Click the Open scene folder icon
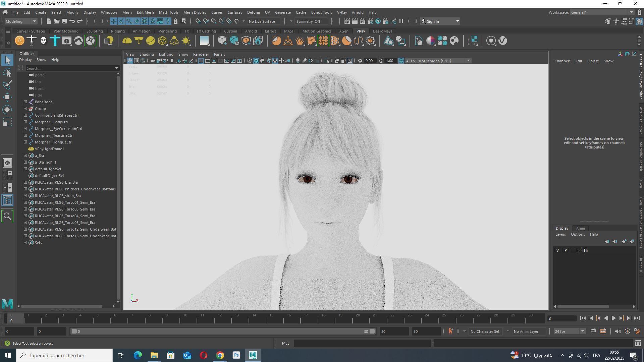 pos(57,21)
